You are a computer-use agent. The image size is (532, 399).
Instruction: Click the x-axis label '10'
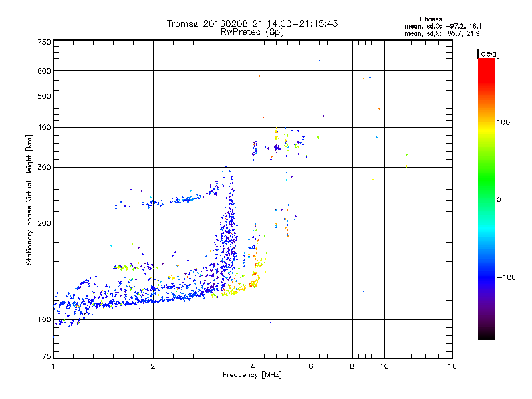tap(384, 366)
